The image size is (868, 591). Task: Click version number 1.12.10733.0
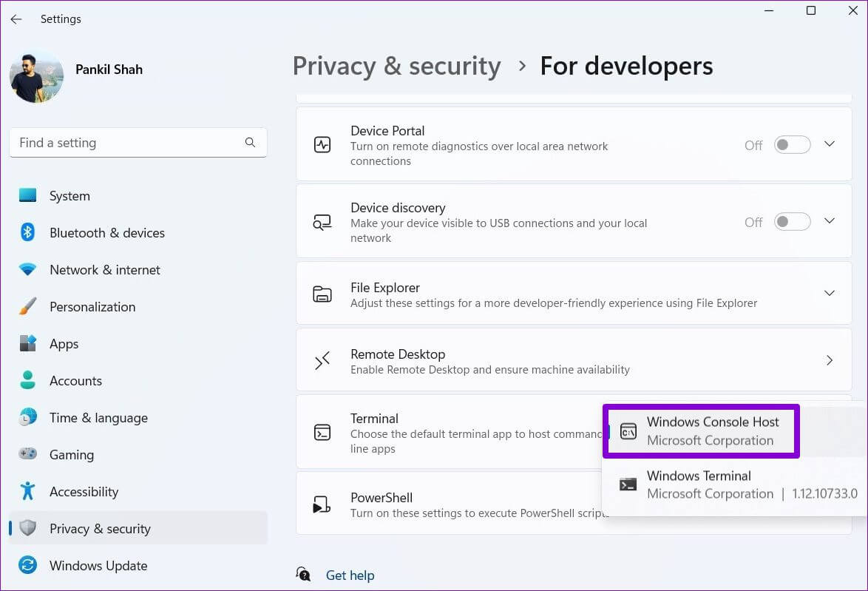(825, 493)
